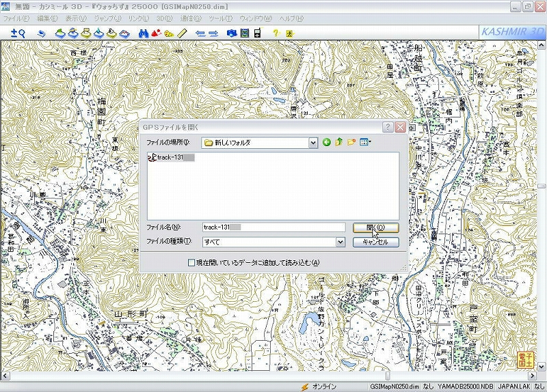Click YAMADB25000.NDB in status bar

tap(466, 387)
